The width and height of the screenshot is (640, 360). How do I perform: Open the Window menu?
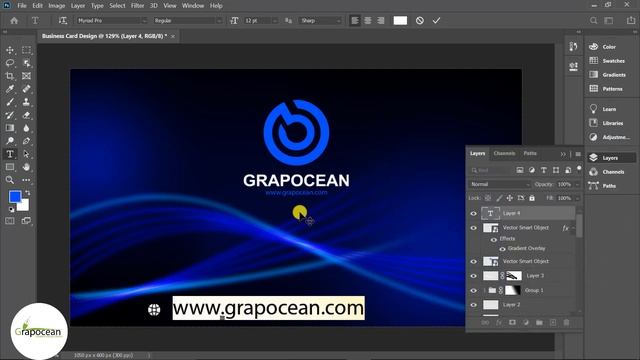tap(193, 6)
